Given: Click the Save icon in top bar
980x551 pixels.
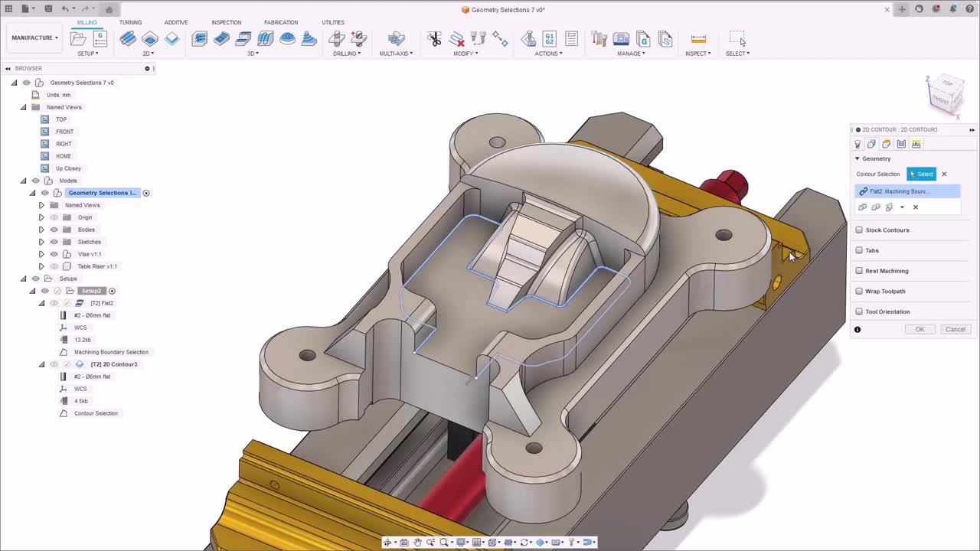Looking at the screenshot, I should tap(48, 9).
